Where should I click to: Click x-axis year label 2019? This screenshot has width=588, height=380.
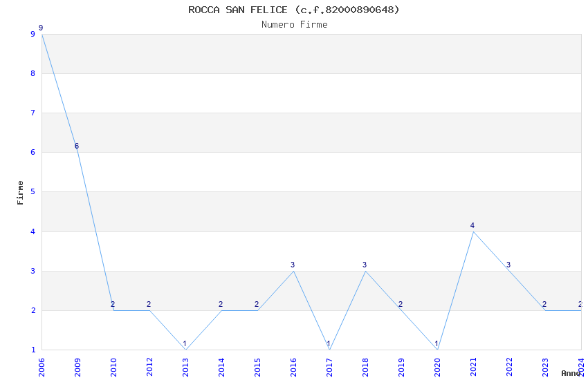[x=401, y=367]
